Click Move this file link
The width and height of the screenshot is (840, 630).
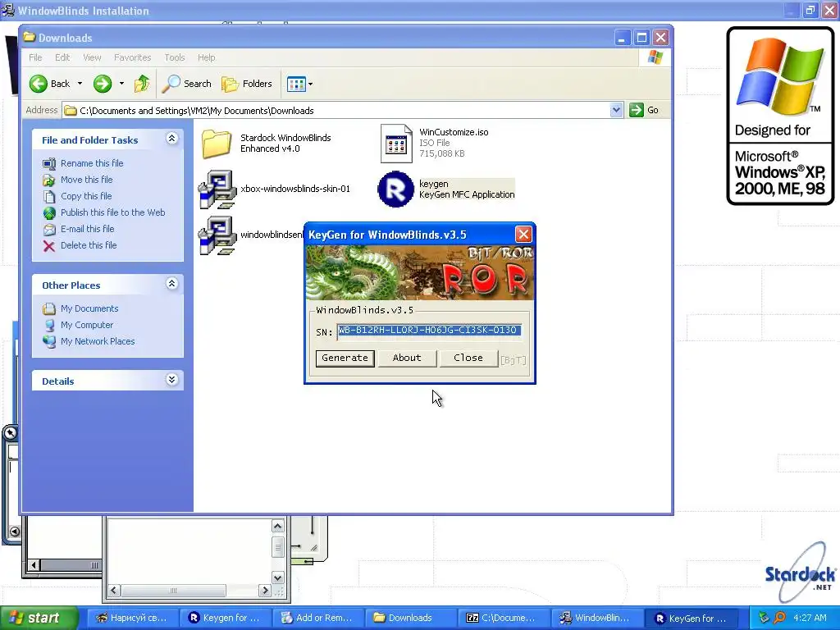[x=86, y=180]
